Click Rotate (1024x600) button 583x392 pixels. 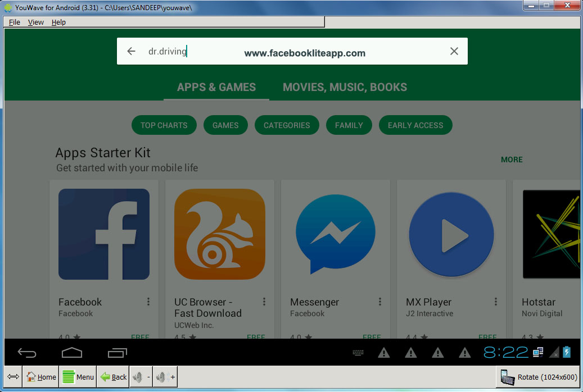[x=539, y=377]
